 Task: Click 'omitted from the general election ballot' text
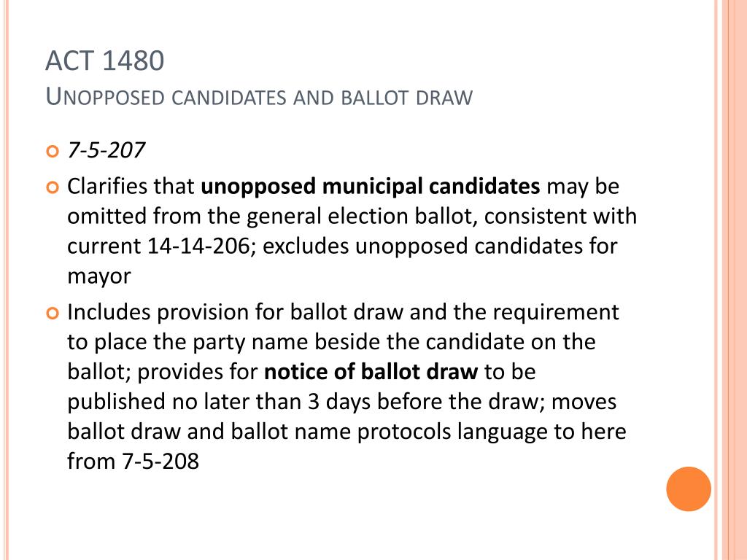tap(272, 216)
